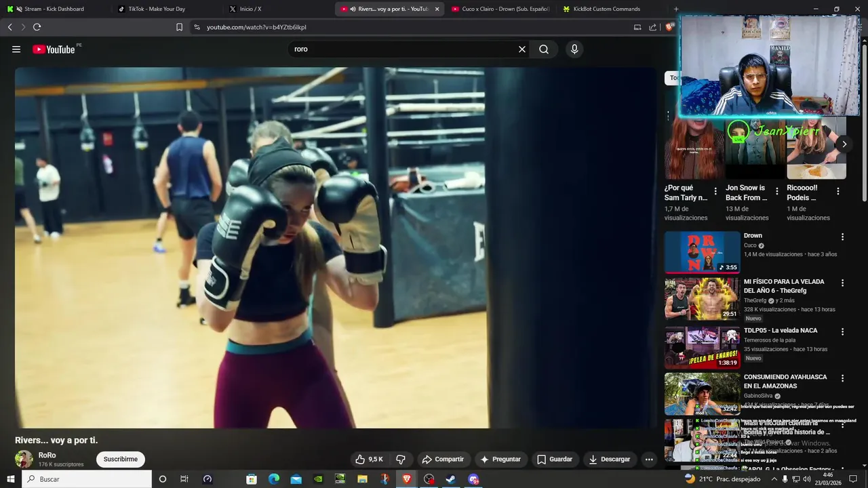Play the Drown video thumbnail
This screenshot has height=488, width=868.
[x=702, y=252]
